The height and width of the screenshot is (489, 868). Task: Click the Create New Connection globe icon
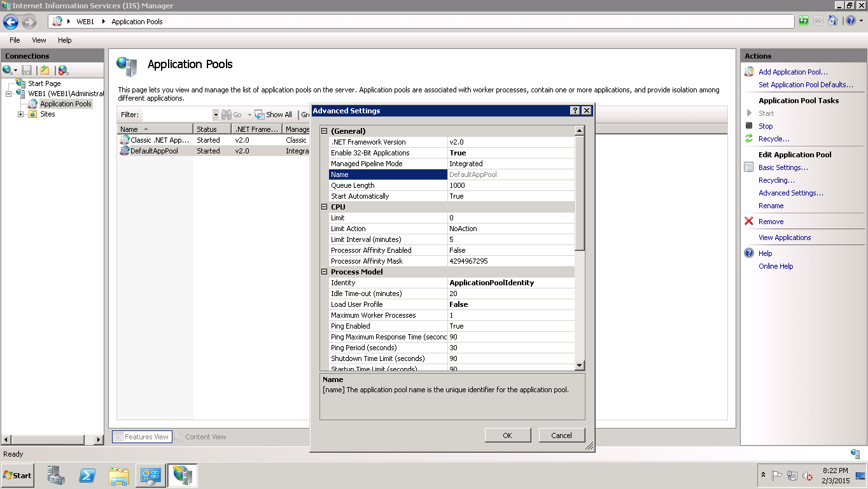pos(7,70)
